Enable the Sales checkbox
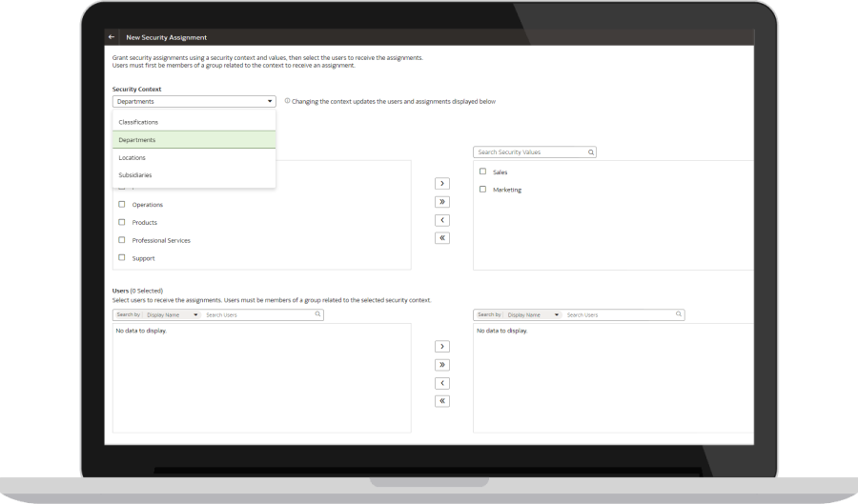858x504 pixels. 483,172
